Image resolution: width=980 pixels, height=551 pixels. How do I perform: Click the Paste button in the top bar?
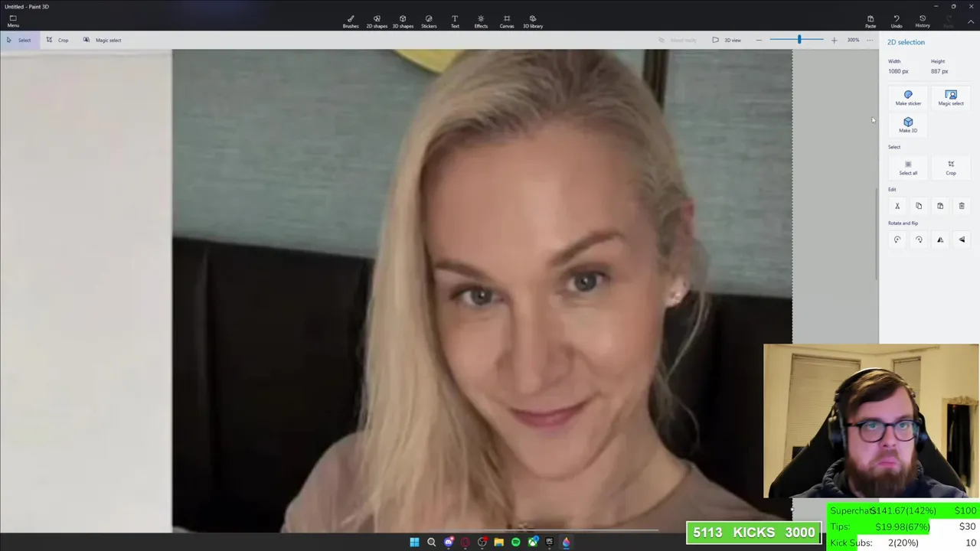click(871, 21)
